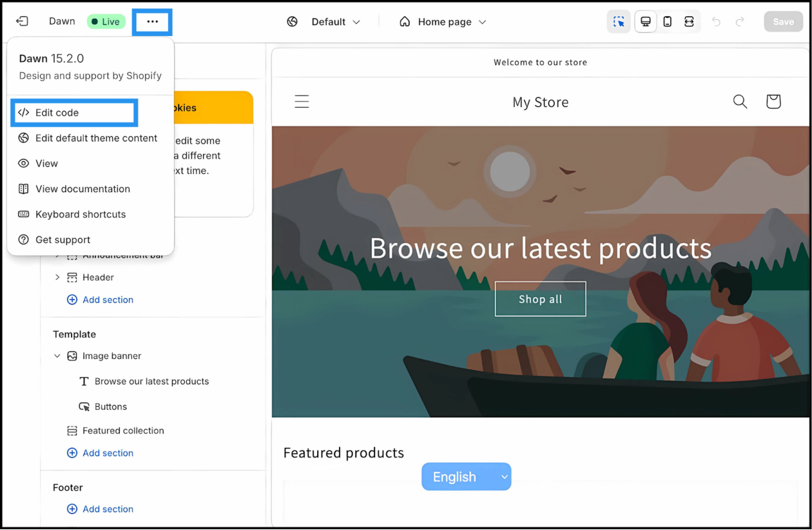Click the undo icon
The width and height of the screenshot is (812, 530).
(x=716, y=22)
